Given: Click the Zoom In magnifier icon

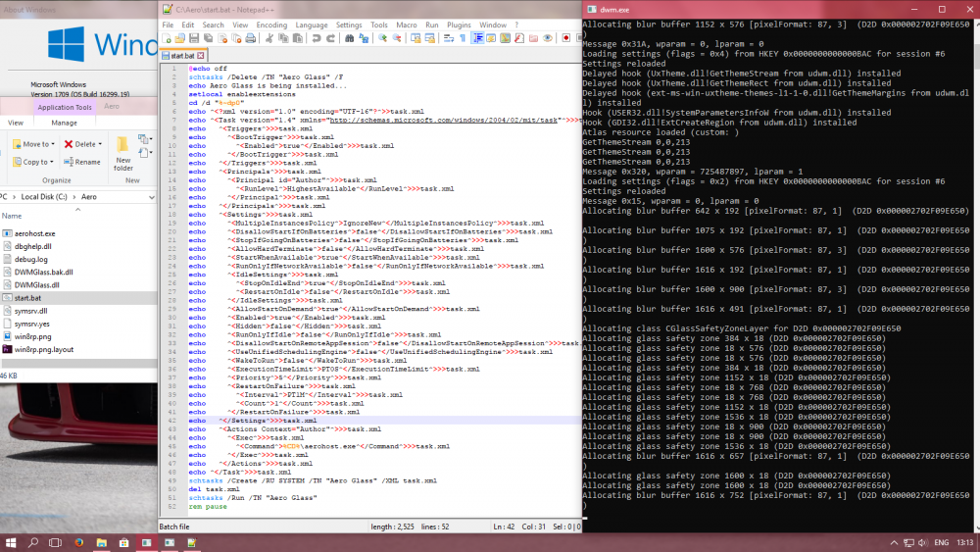Looking at the screenshot, I should [384, 38].
